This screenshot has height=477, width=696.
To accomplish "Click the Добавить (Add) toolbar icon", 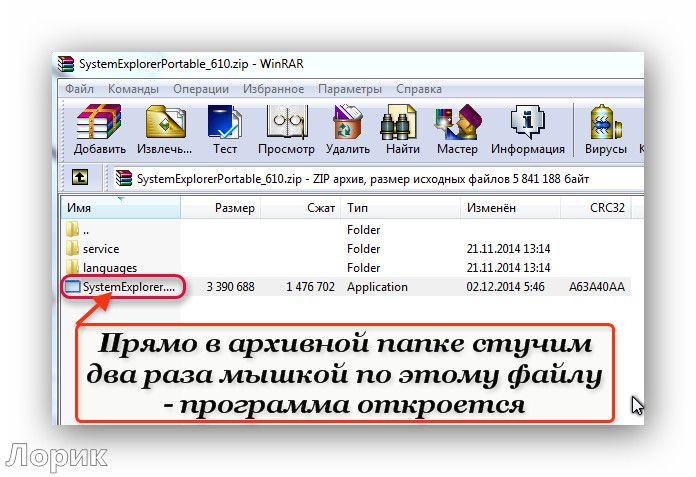I will [99, 122].
